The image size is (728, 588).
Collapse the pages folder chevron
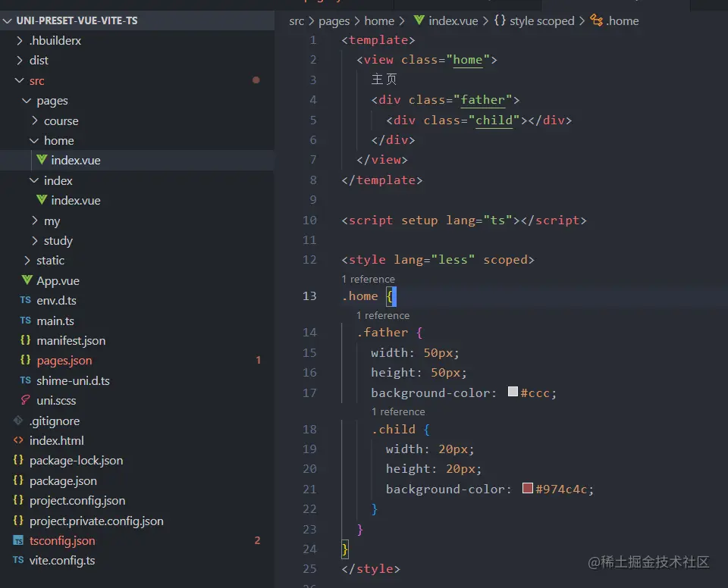coord(27,101)
